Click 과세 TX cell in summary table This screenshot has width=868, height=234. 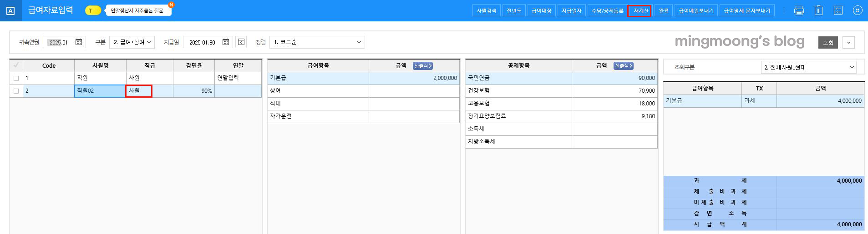click(759, 101)
